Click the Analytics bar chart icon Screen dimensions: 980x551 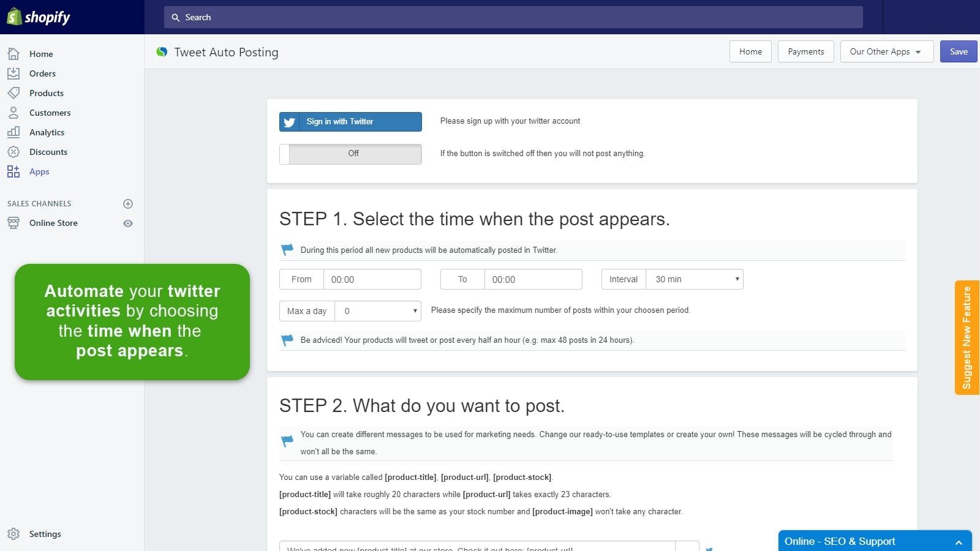pyautogui.click(x=13, y=132)
